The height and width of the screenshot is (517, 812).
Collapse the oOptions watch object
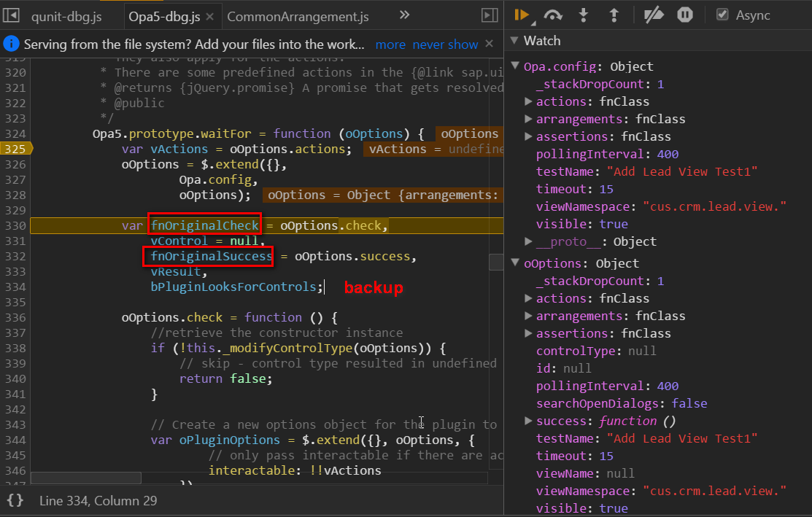coord(515,263)
